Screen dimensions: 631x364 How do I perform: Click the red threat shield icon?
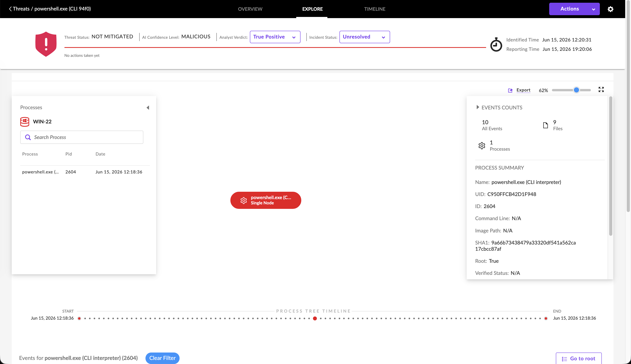point(46,44)
